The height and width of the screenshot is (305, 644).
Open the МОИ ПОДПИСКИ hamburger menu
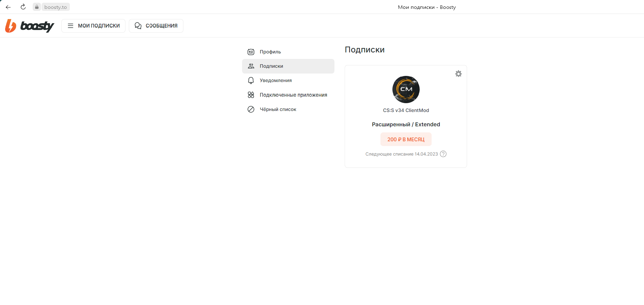pos(93,26)
